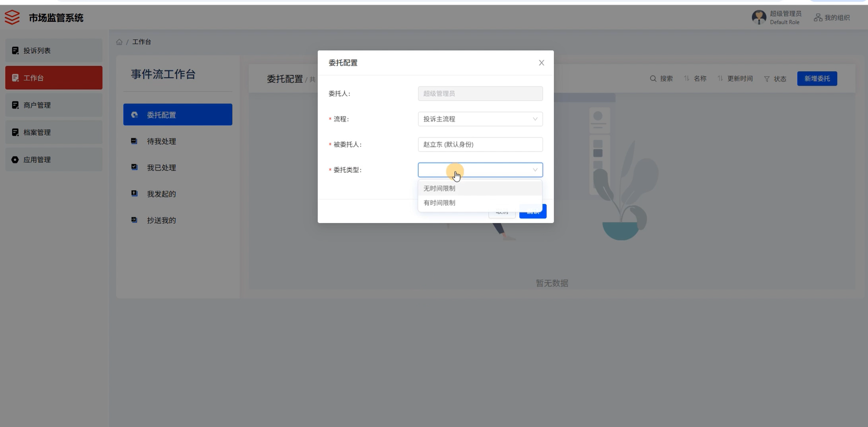Open the 超级管理员 user avatar
The width and height of the screenshot is (868, 427).
(759, 18)
